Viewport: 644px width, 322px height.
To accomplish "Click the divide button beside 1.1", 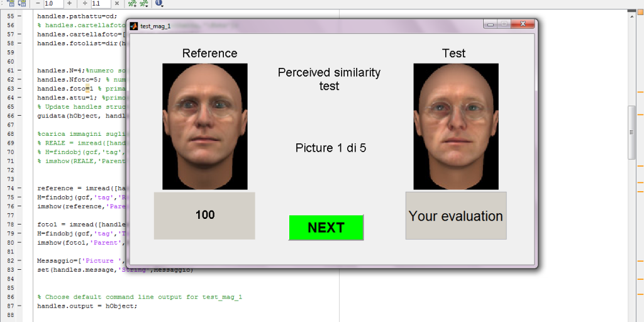I will (x=85, y=4).
